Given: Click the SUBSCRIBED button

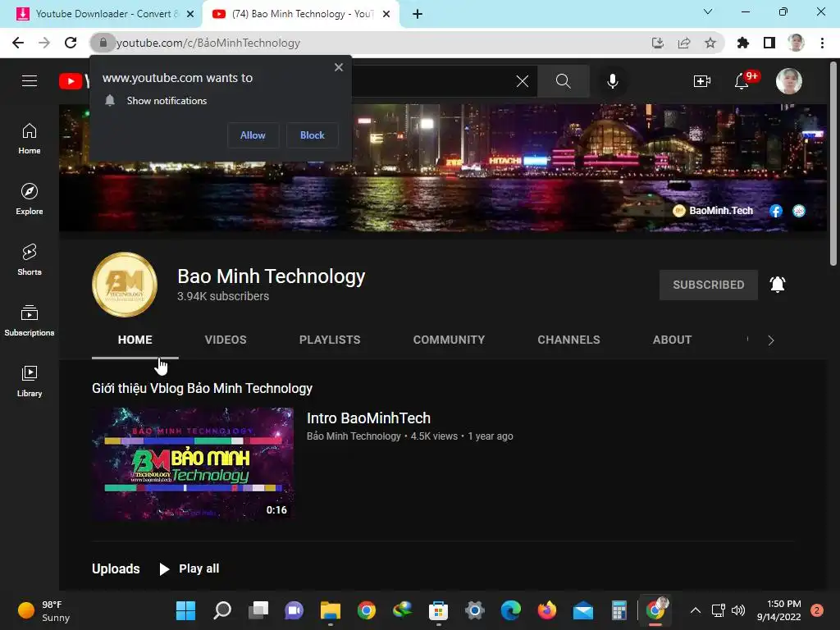Looking at the screenshot, I should click(x=708, y=285).
